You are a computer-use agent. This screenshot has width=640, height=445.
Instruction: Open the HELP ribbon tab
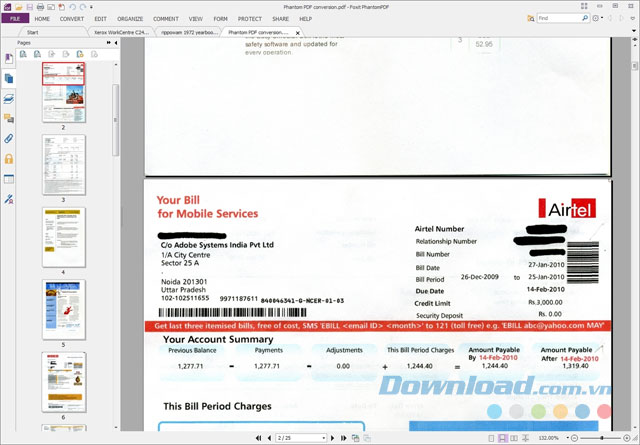[305, 19]
